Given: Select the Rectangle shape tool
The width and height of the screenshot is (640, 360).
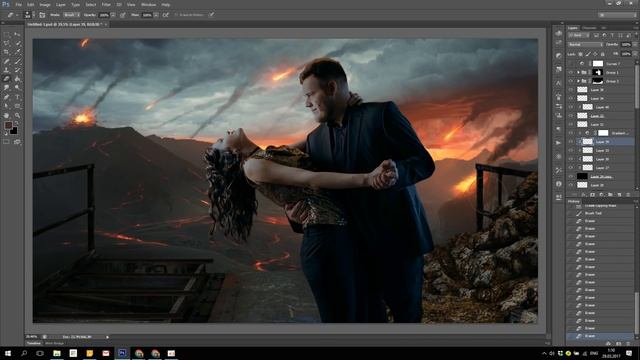Looking at the screenshot, I should [x=17, y=106].
